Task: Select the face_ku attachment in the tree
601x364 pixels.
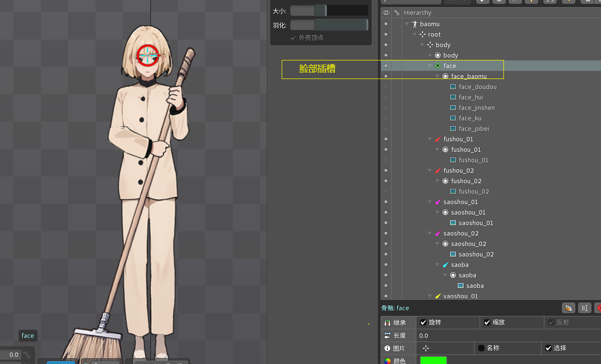Action: (470, 118)
